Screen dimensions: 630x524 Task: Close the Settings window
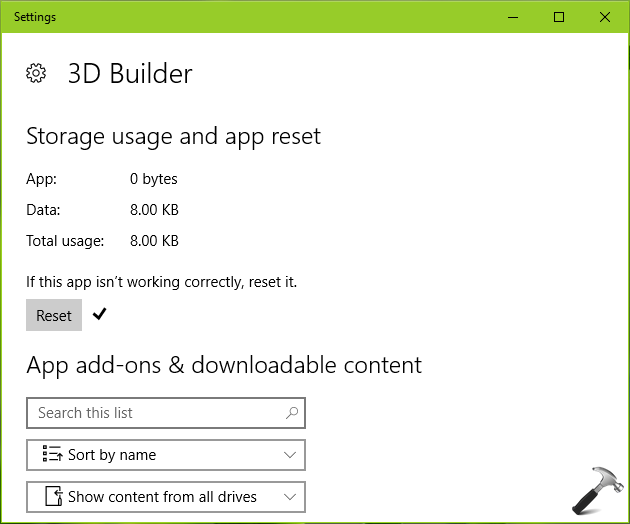point(605,17)
